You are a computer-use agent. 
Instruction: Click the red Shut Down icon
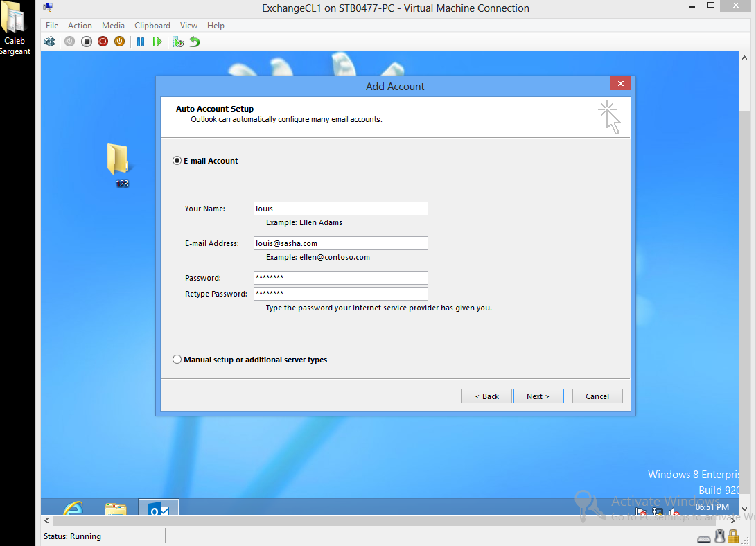(103, 42)
